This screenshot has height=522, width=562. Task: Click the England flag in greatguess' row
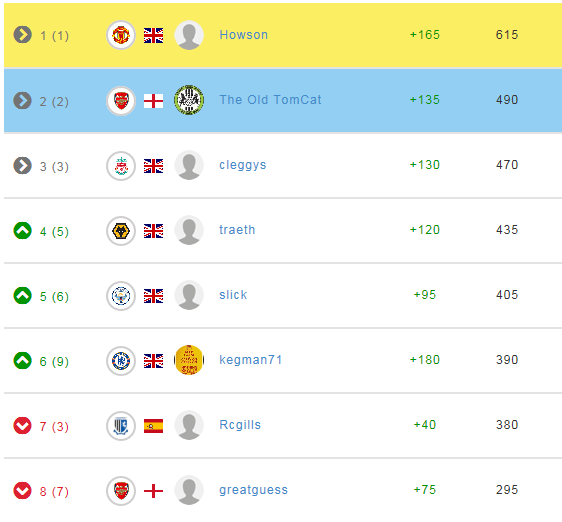point(153,491)
